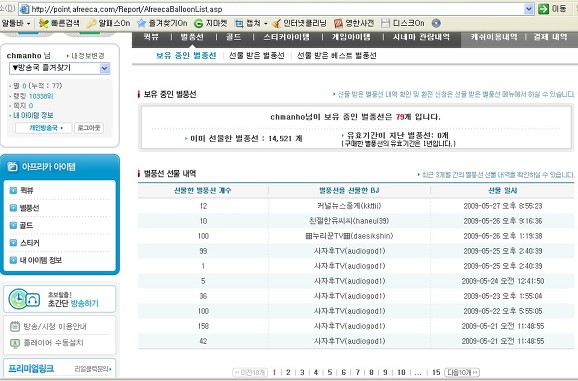This screenshot has height=381, width=578.
Task: Click the 빠른검색 toolbar icon
Action: [x=44, y=24]
